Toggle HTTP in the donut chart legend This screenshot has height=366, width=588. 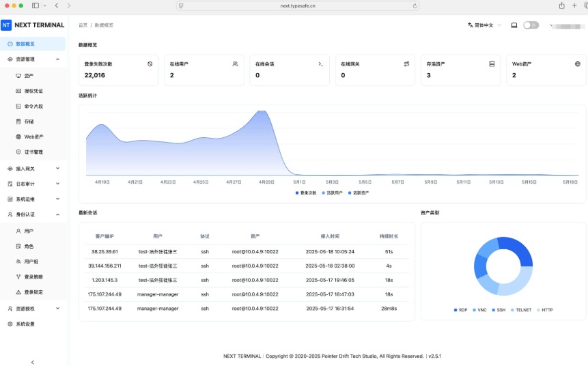coord(545,310)
